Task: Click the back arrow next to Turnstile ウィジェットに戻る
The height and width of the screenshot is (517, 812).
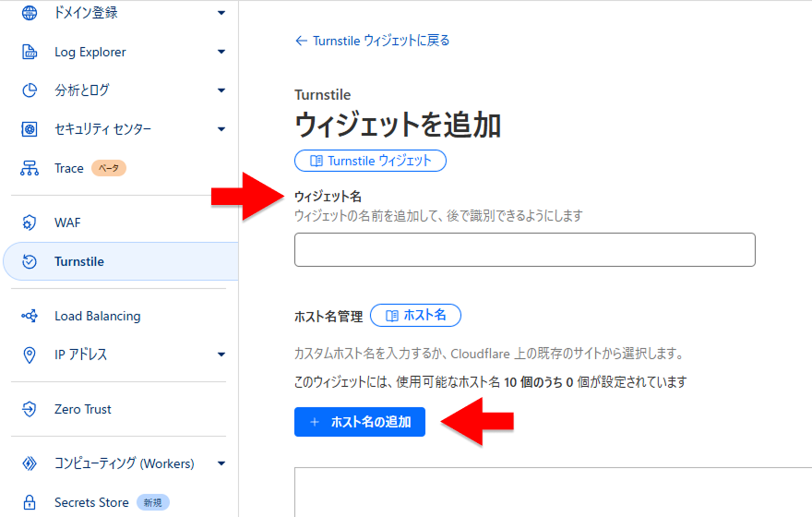Action: [x=301, y=41]
